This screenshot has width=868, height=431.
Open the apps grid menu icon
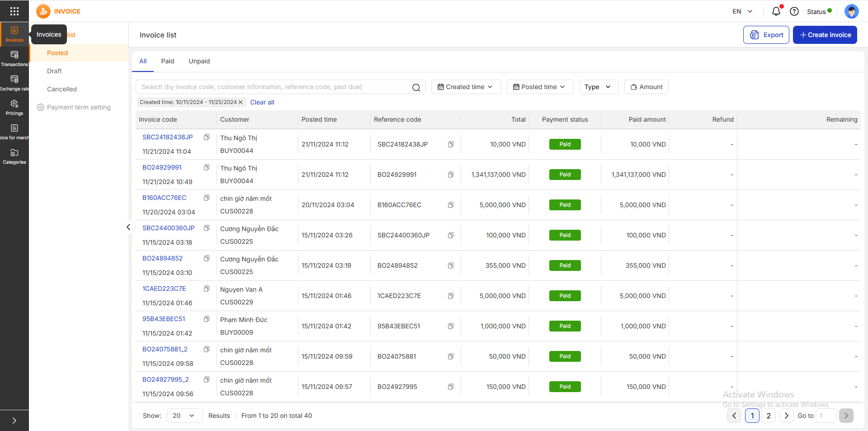coord(14,11)
